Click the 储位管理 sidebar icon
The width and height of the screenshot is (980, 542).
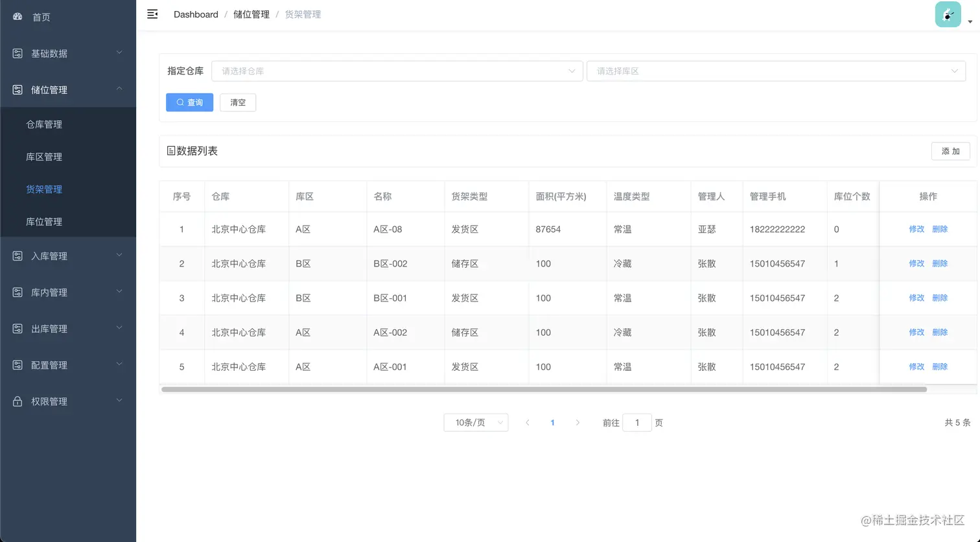coord(17,89)
